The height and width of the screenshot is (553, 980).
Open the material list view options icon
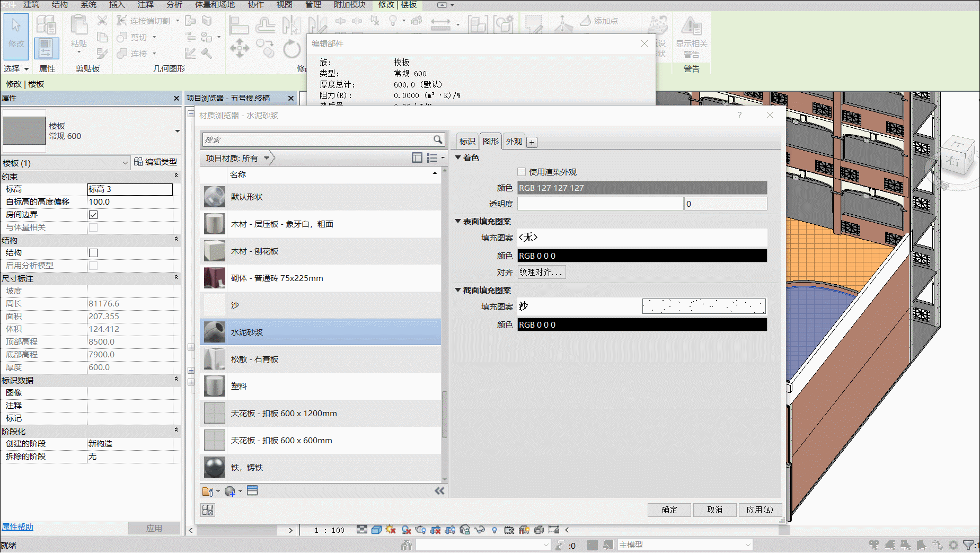[432, 158]
